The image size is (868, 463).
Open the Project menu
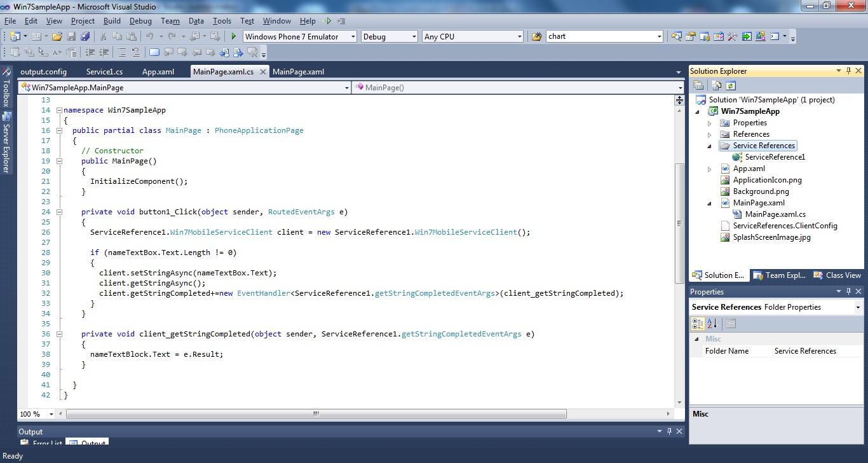83,21
